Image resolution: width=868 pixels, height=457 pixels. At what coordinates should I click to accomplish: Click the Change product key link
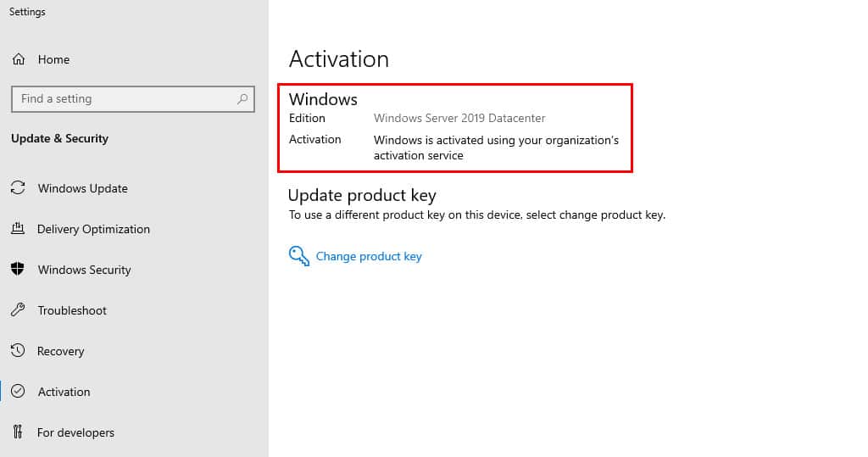[369, 256]
